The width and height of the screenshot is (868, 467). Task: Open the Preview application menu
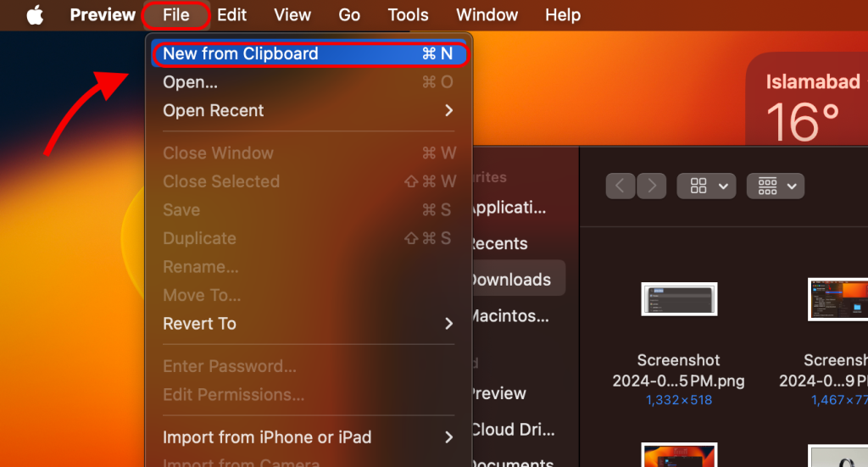(103, 15)
